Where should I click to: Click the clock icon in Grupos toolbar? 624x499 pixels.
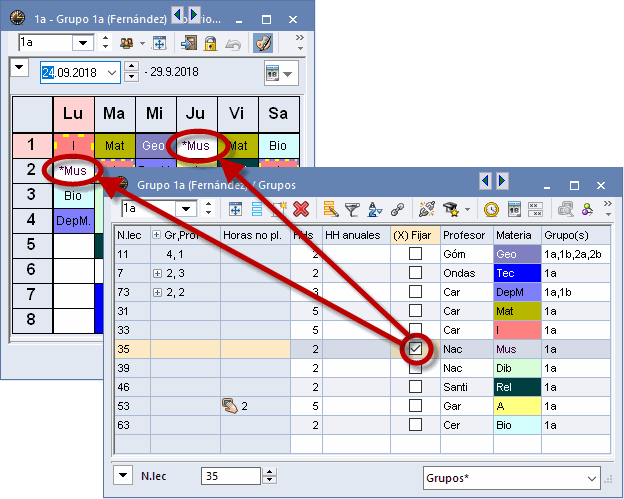491,209
